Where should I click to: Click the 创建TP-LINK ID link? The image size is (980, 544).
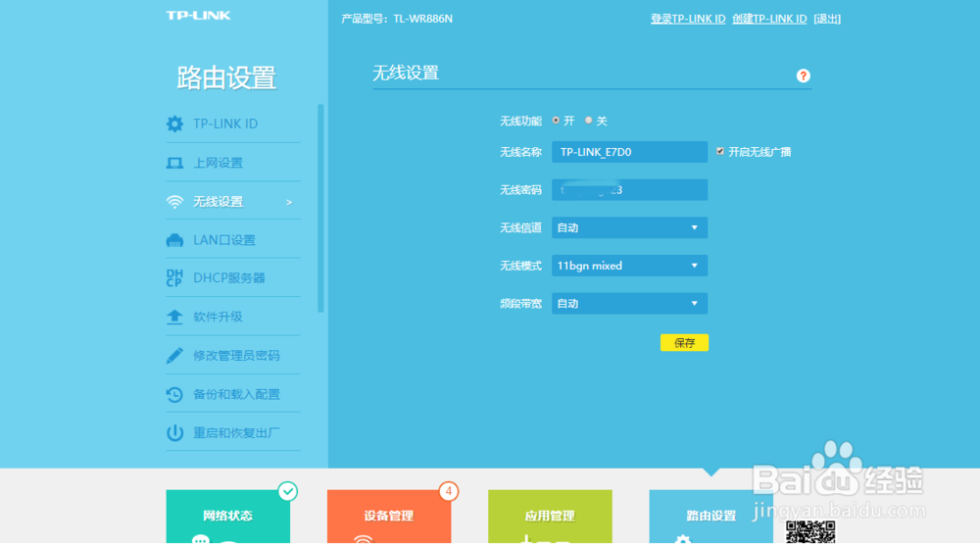[769, 19]
